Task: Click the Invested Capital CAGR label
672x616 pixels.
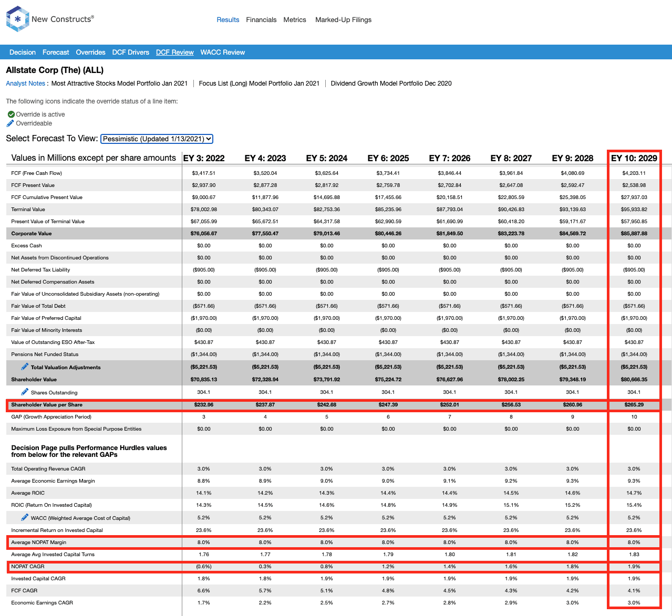Action: point(38,579)
